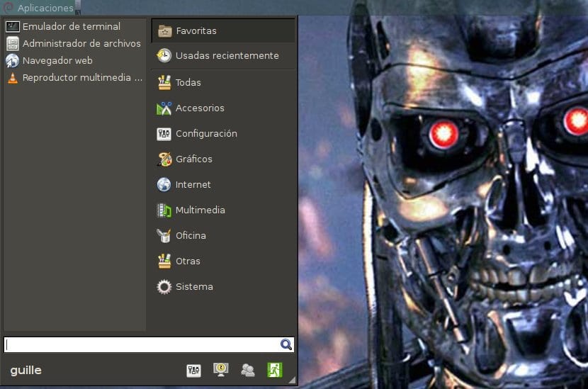Image resolution: width=588 pixels, height=389 pixels.
Task: Open the Todas category
Action: point(223,82)
